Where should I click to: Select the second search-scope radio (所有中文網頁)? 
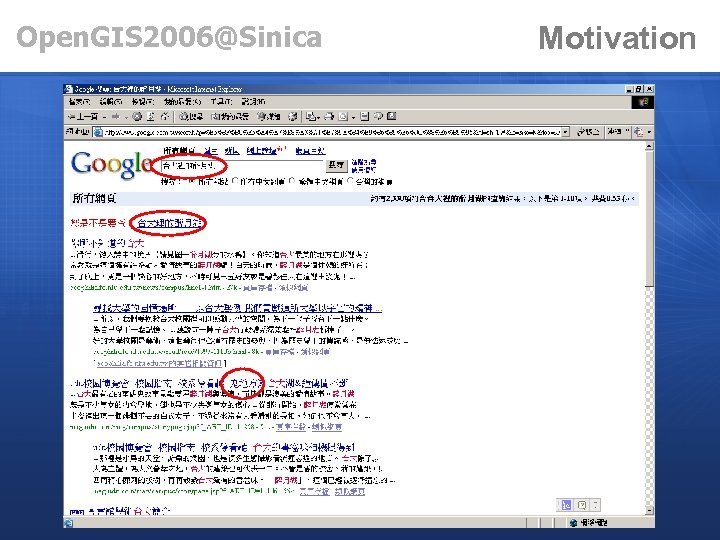click(235, 181)
